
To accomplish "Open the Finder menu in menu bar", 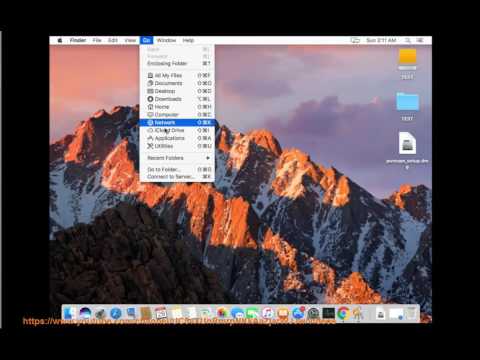I will (78, 40).
